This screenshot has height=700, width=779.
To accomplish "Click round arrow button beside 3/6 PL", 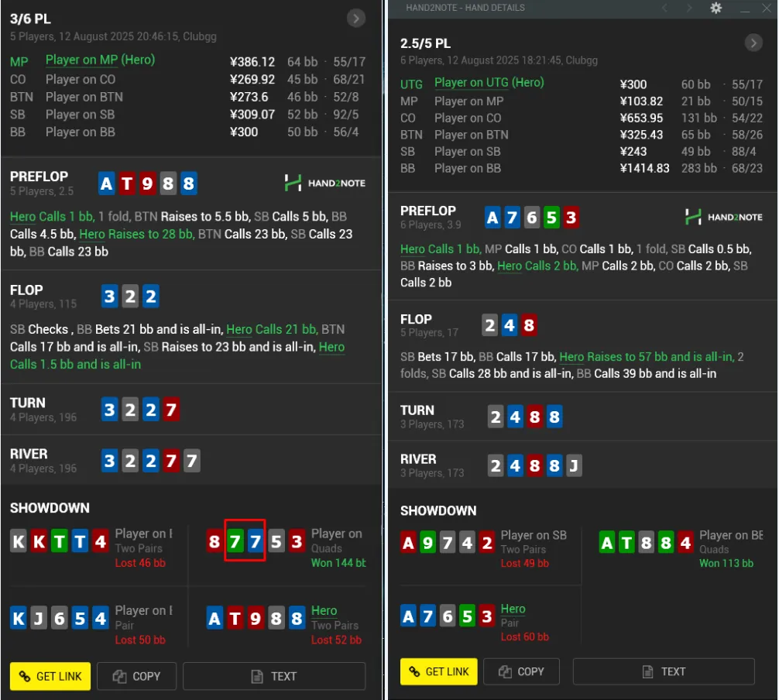I will tap(355, 19).
